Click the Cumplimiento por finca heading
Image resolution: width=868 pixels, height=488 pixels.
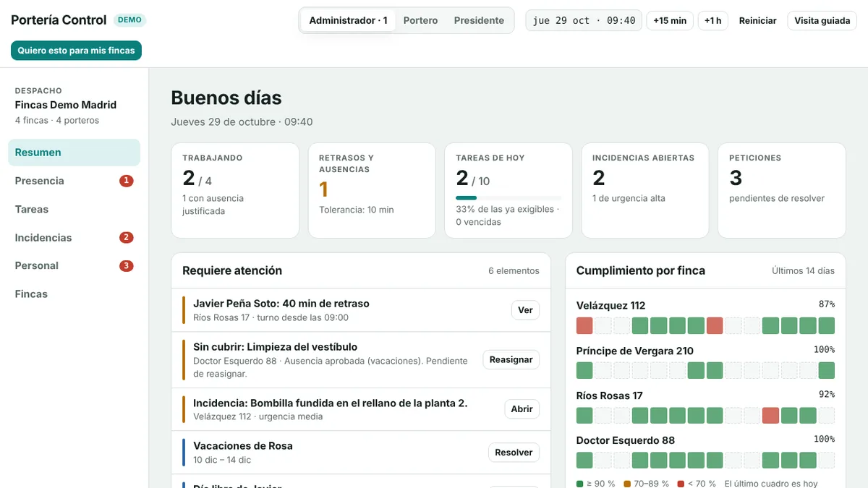click(x=641, y=271)
